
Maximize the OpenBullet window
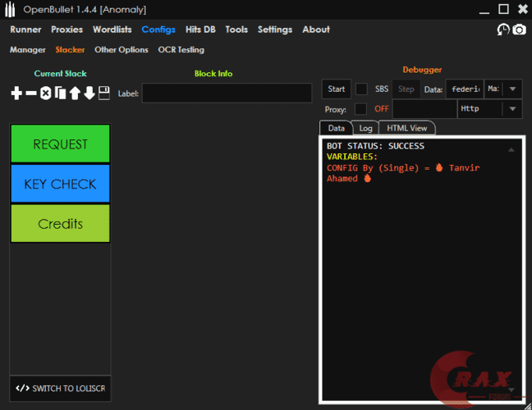point(503,9)
